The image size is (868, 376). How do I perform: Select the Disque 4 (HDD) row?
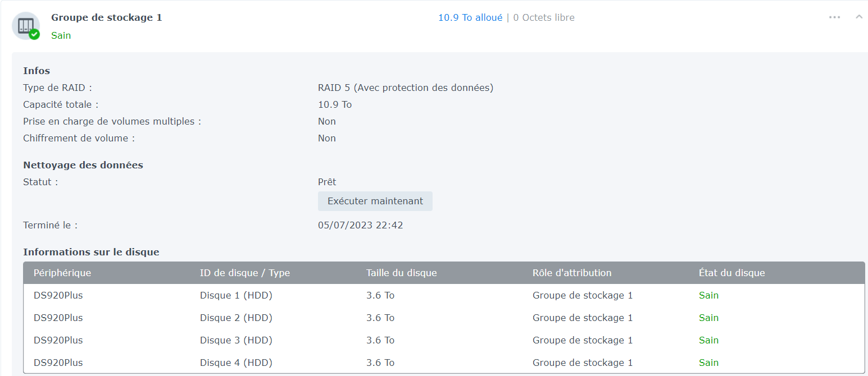tap(236, 363)
